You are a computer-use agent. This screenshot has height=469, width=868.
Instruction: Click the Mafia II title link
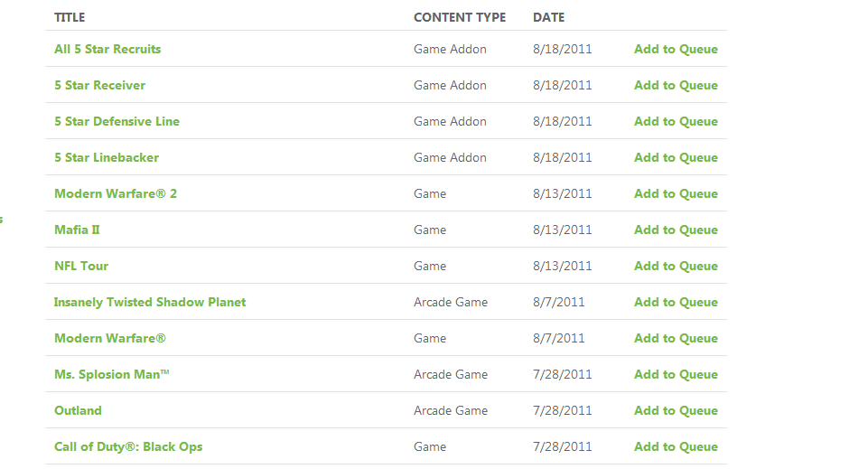(x=77, y=230)
